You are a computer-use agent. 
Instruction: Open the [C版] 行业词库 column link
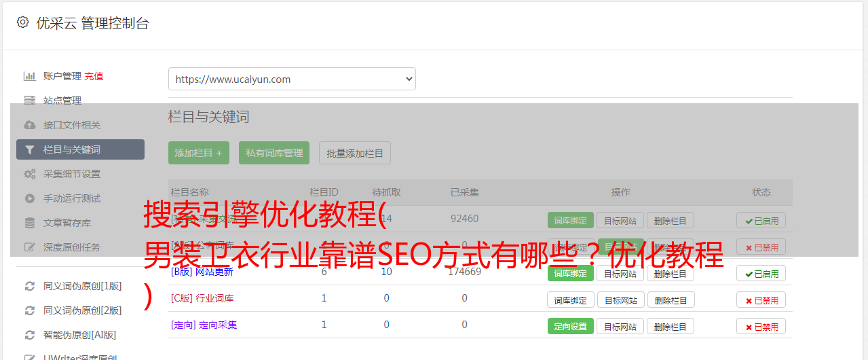pos(202,298)
